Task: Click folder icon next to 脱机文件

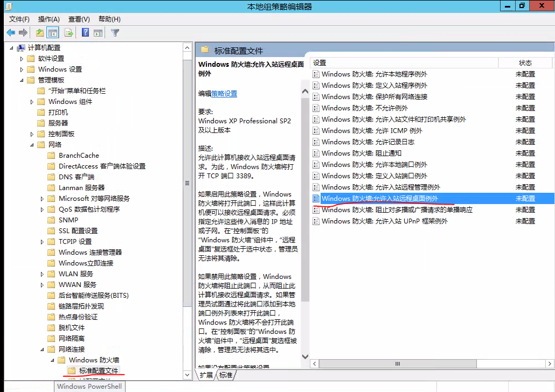Action: pyautogui.click(x=52, y=327)
